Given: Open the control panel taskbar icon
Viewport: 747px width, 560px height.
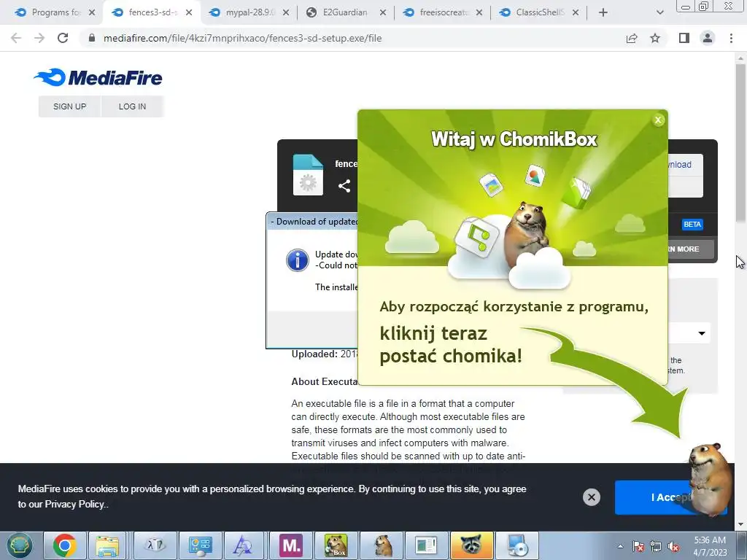Looking at the screenshot, I should [x=201, y=545].
